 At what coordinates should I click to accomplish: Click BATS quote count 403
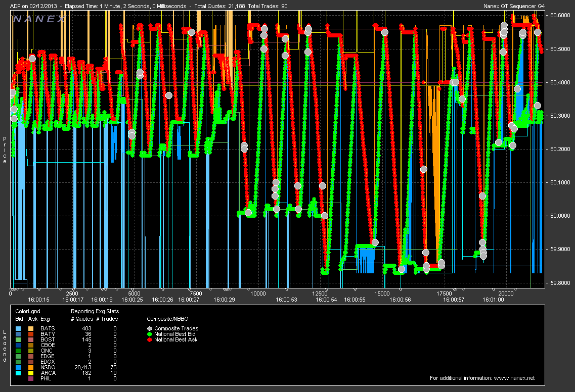tap(86, 329)
